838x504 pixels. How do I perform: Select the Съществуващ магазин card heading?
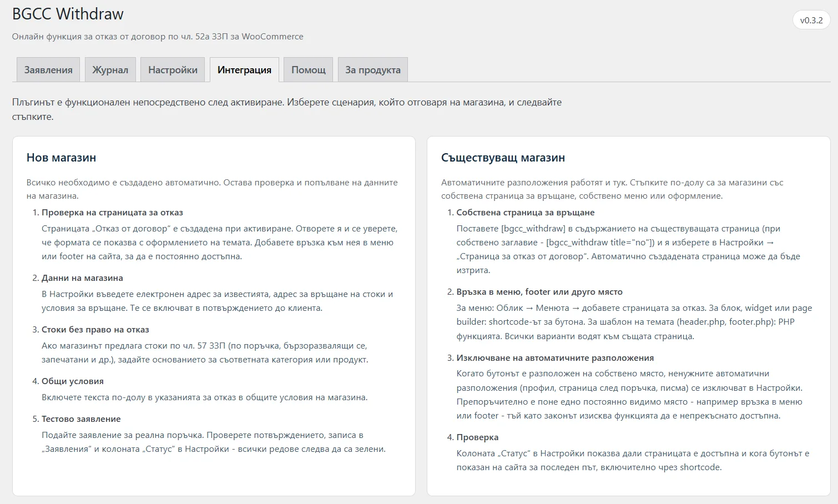(x=503, y=158)
